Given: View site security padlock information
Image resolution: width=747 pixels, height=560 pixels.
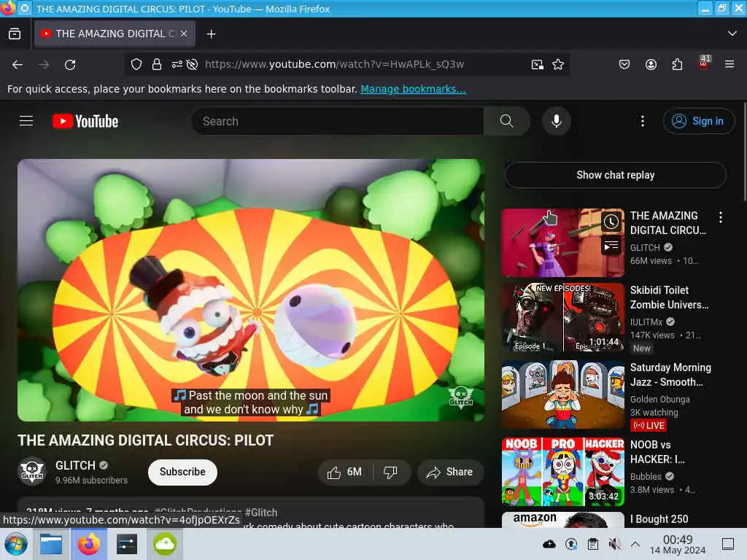Looking at the screenshot, I should [x=156, y=64].
